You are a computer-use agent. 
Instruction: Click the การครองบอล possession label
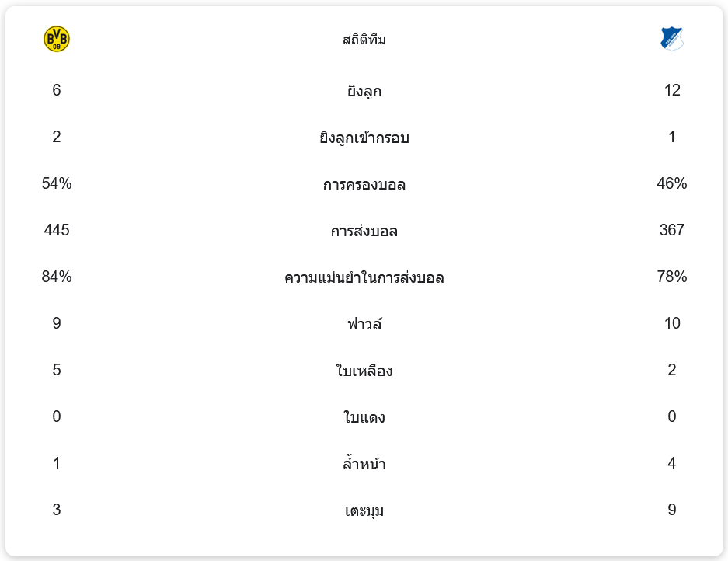(x=364, y=184)
